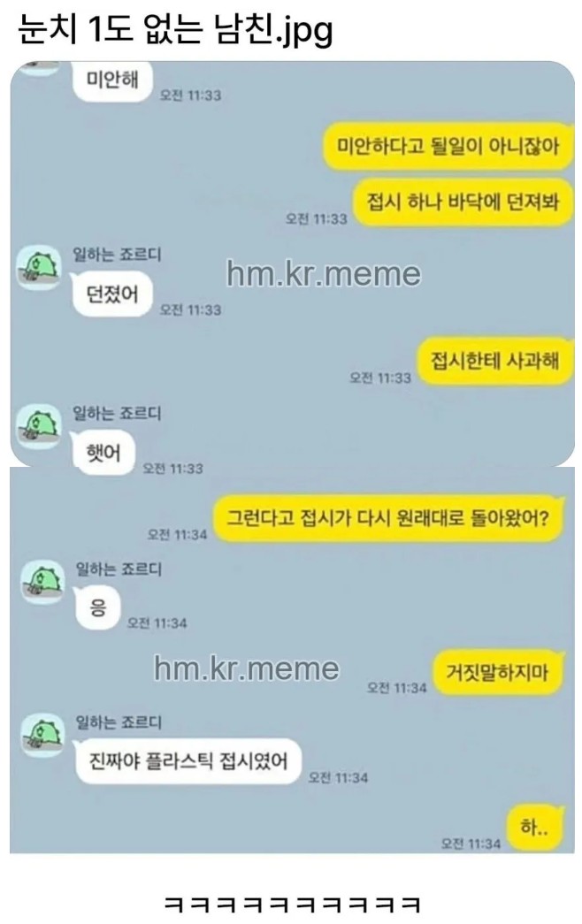Click the 접시한테 사과해 yellow bubble
The width and height of the screenshot is (582, 924).
point(494,360)
